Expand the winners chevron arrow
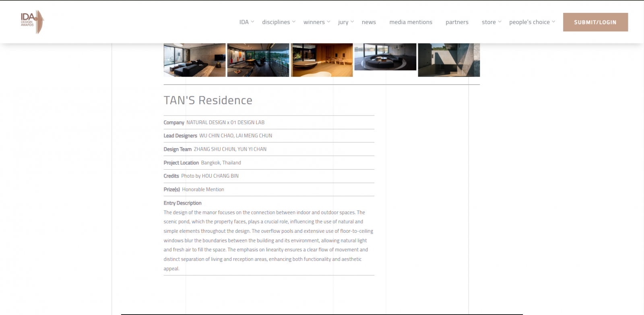This screenshot has height=315, width=644. point(328,22)
